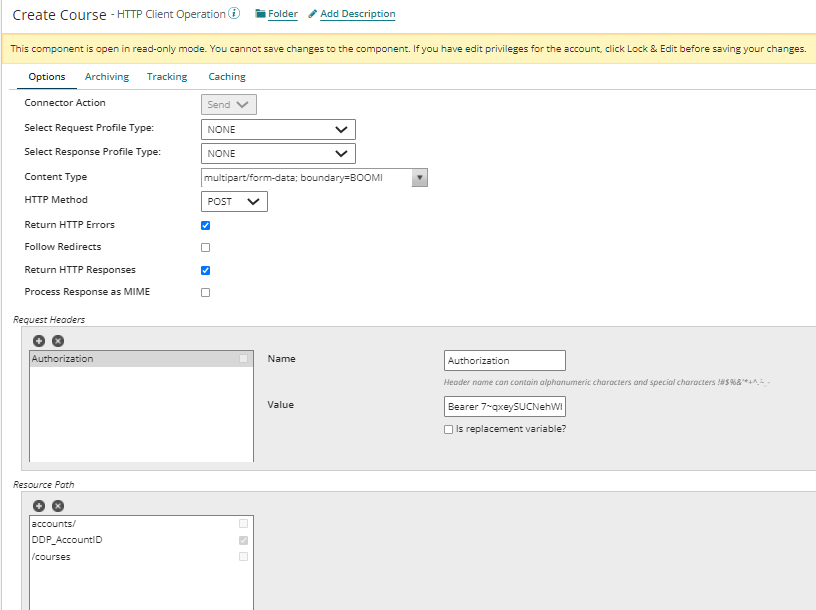Switch to the Caching tab
Screen dimensions: 816x610
[x=226, y=76]
